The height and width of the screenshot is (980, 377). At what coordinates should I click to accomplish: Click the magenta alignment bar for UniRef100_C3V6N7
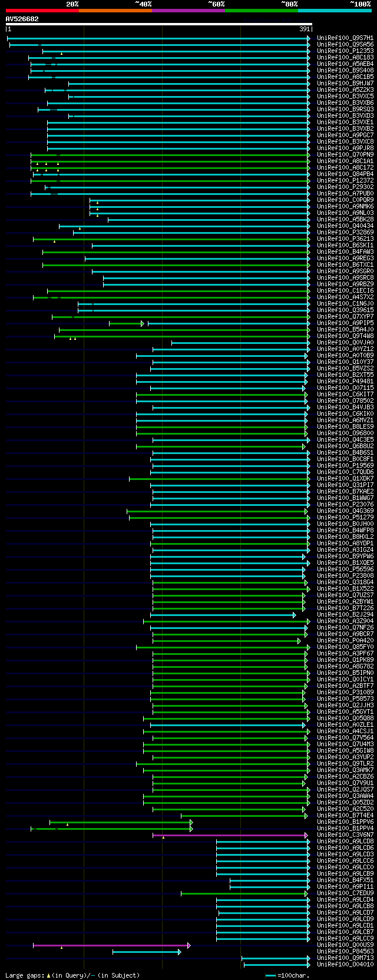click(230, 835)
